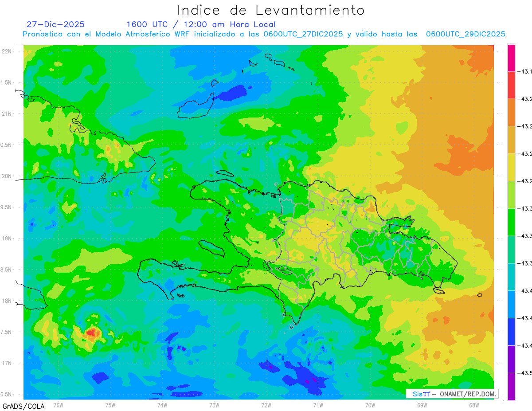Pick the dark orange legend swatch
This screenshot has width=532, height=411.
[511, 113]
